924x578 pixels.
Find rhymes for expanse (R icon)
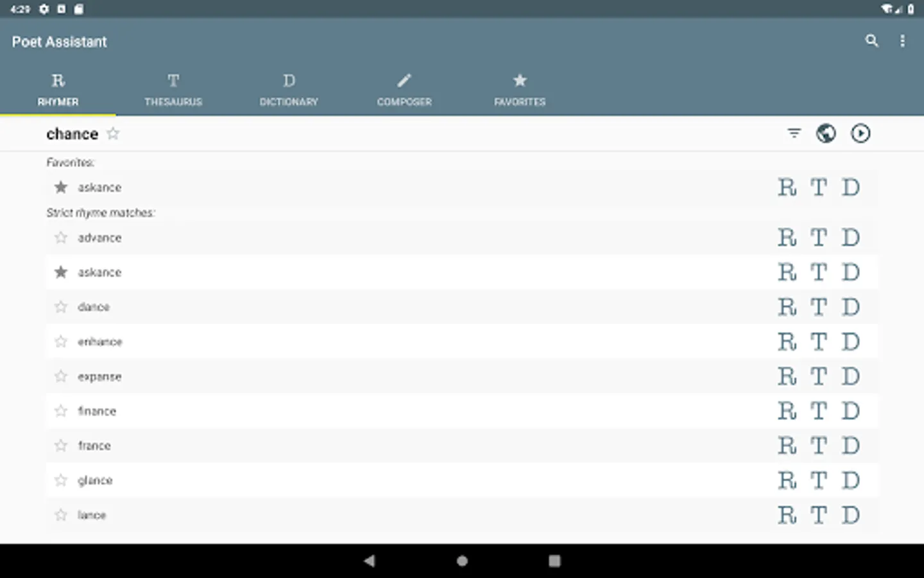pos(787,376)
